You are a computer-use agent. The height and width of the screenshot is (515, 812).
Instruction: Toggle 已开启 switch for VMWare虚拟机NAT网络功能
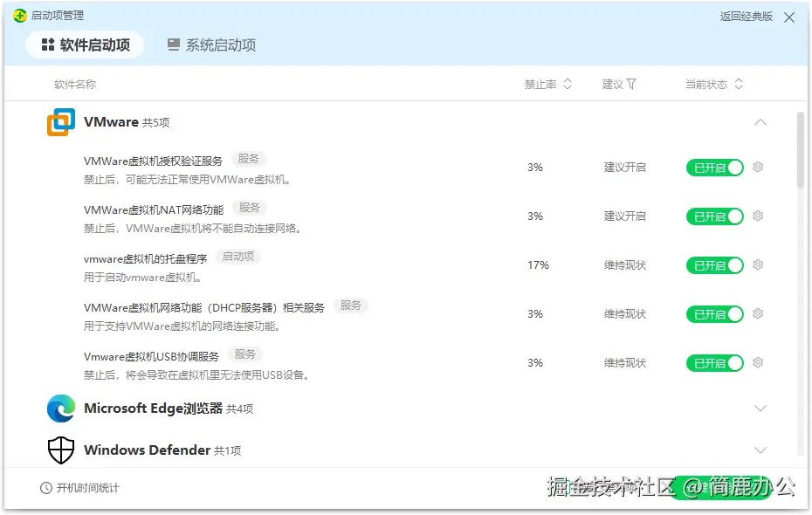coord(714,216)
